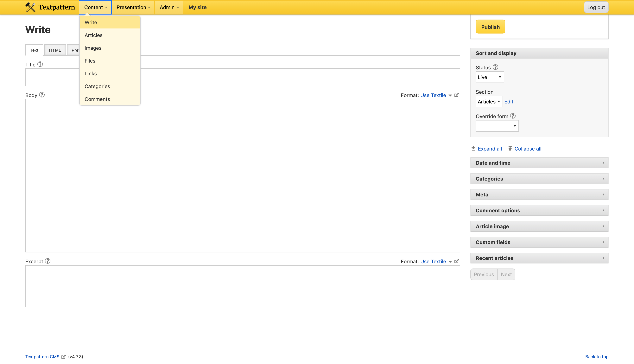Select Images from the Content menu

pos(93,48)
